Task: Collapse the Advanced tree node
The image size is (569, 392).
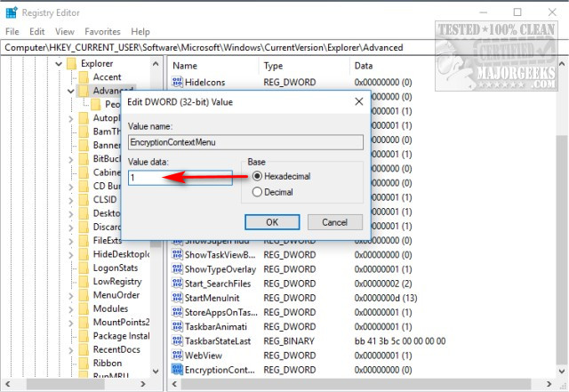Action: (71, 91)
